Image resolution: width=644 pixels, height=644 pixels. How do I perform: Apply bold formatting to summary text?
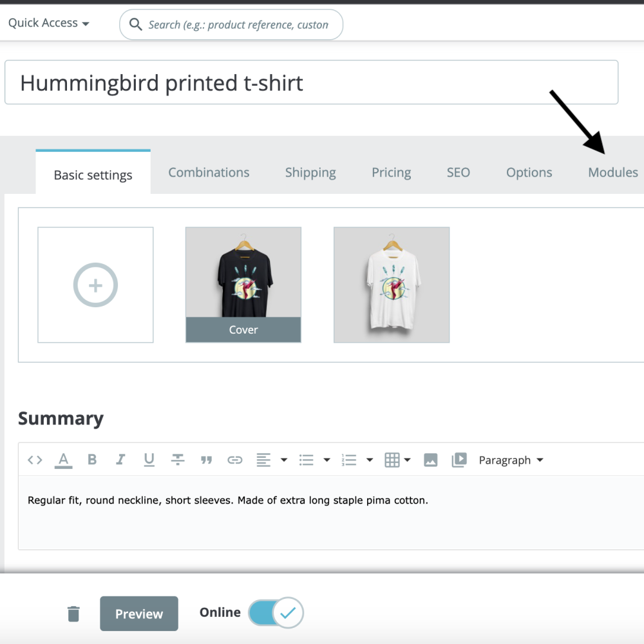point(92,459)
